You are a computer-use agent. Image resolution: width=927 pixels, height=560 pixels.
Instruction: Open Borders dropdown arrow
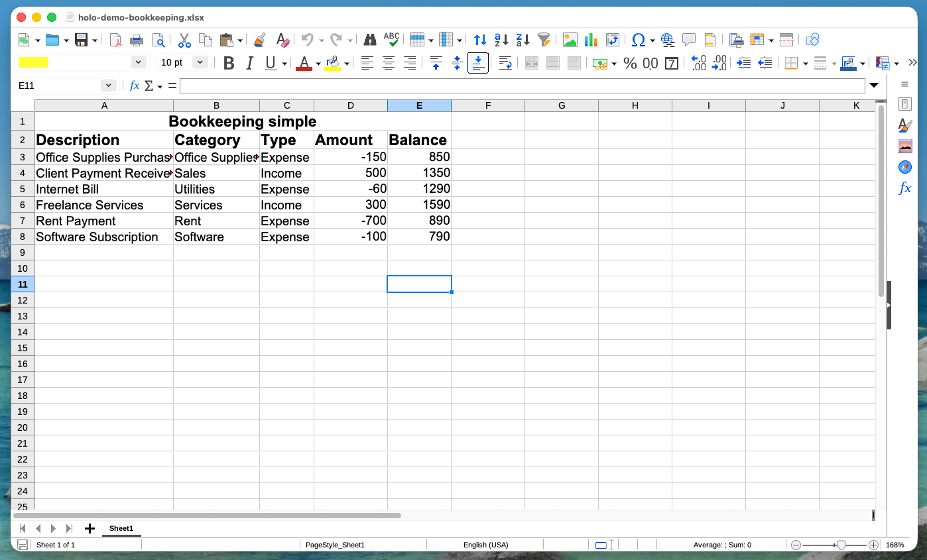pos(805,64)
